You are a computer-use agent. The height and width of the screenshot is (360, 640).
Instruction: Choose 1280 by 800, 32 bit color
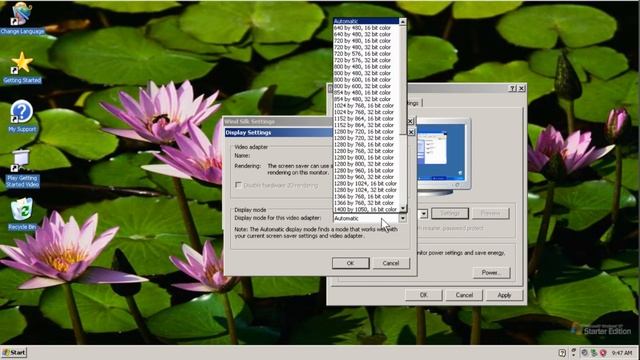pyautogui.click(x=366, y=164)
